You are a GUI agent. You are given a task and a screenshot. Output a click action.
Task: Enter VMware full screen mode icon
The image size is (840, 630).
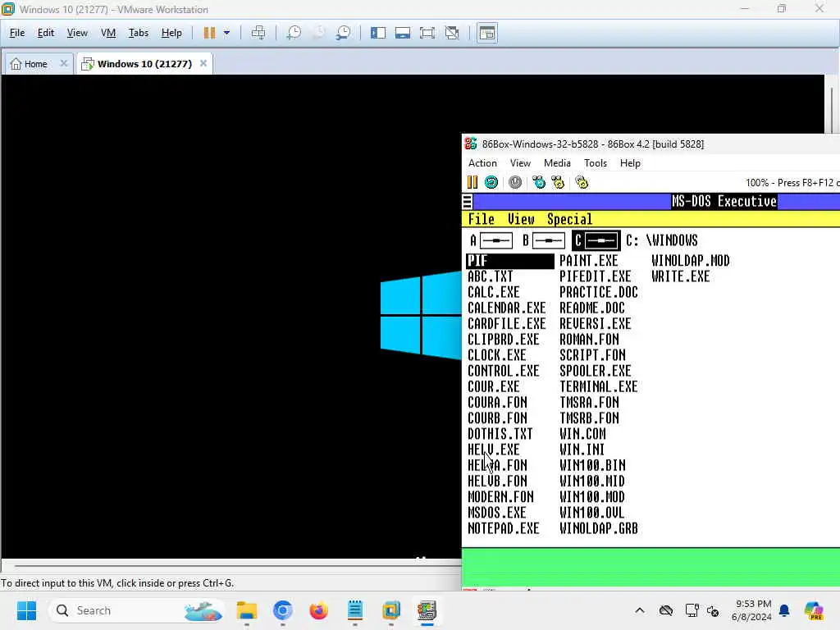pyautogui.click(x=427, y=33)
